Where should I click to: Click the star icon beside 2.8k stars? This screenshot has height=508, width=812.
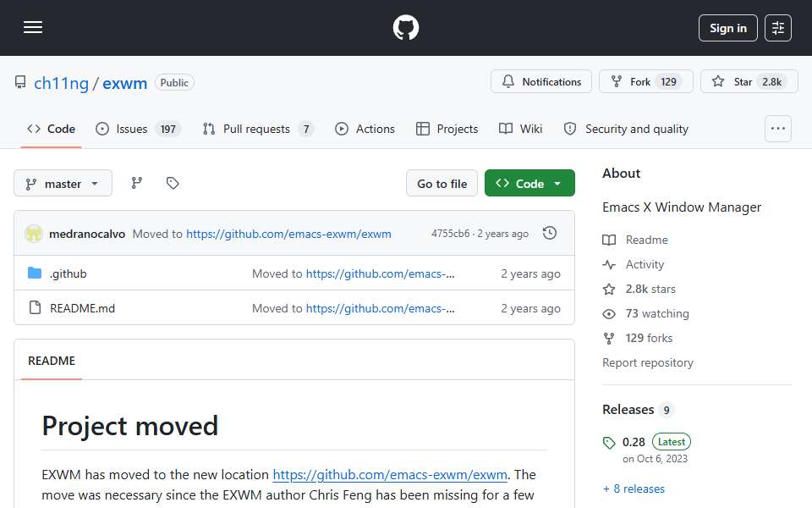point(609,290)
